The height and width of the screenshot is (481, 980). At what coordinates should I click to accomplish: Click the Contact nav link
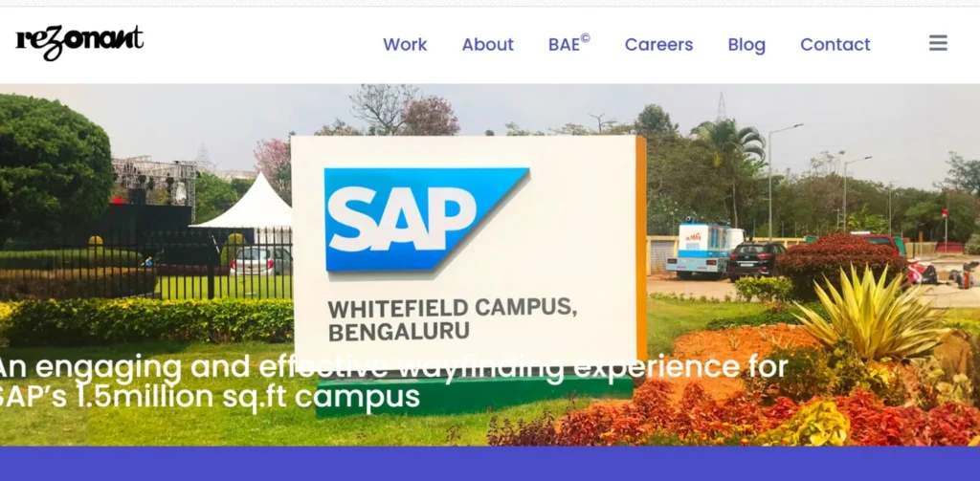click(835, 44)
